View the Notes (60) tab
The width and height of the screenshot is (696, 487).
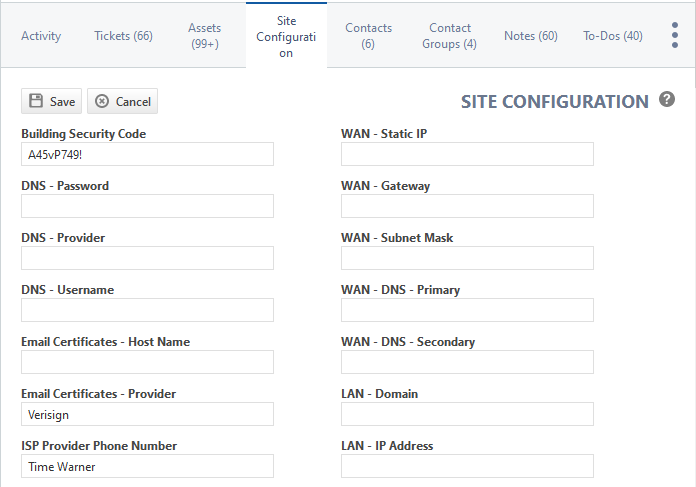click(531, 36)
